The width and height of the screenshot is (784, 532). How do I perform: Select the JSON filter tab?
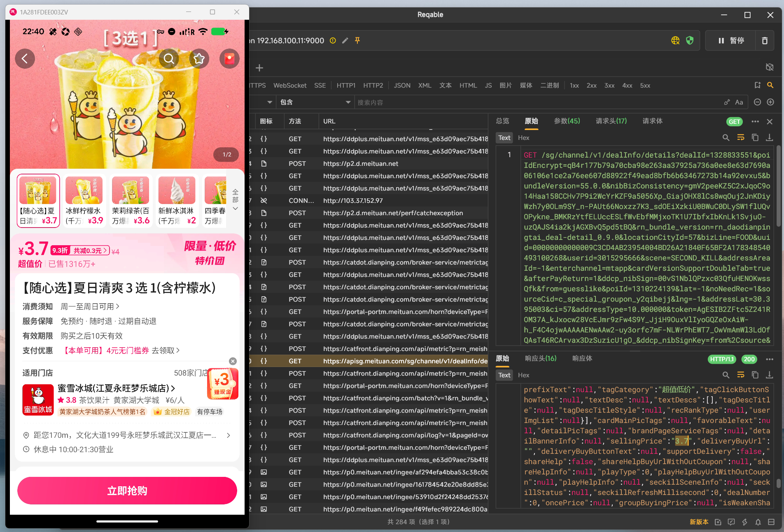coord(402,86)
